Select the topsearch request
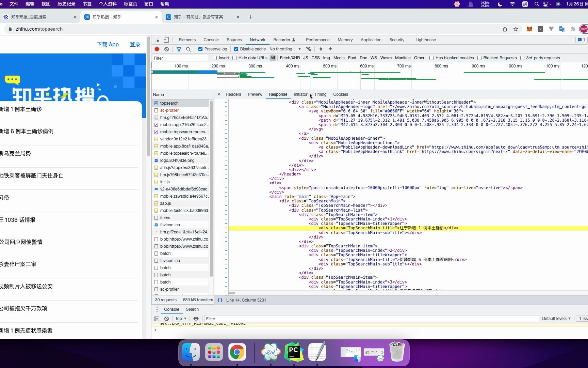This screenshot has height=368, width=588. [x=180, y=103]
